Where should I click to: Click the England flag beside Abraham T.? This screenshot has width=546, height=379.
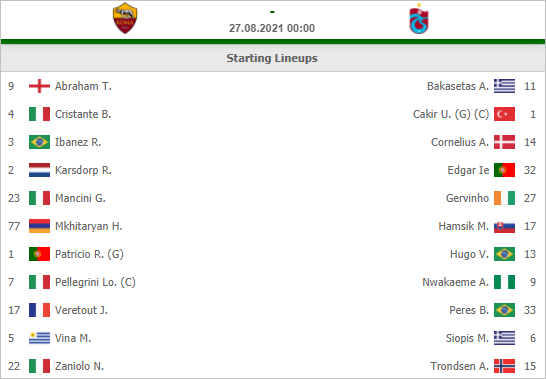39,86
